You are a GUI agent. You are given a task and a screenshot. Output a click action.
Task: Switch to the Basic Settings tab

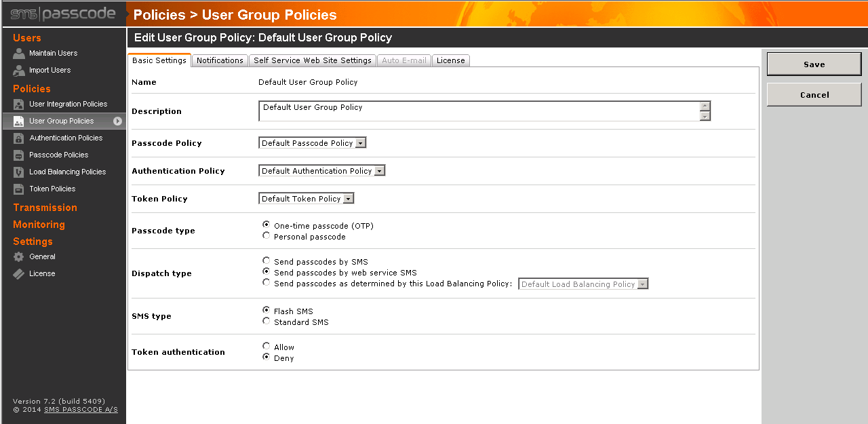pos(159,60)
